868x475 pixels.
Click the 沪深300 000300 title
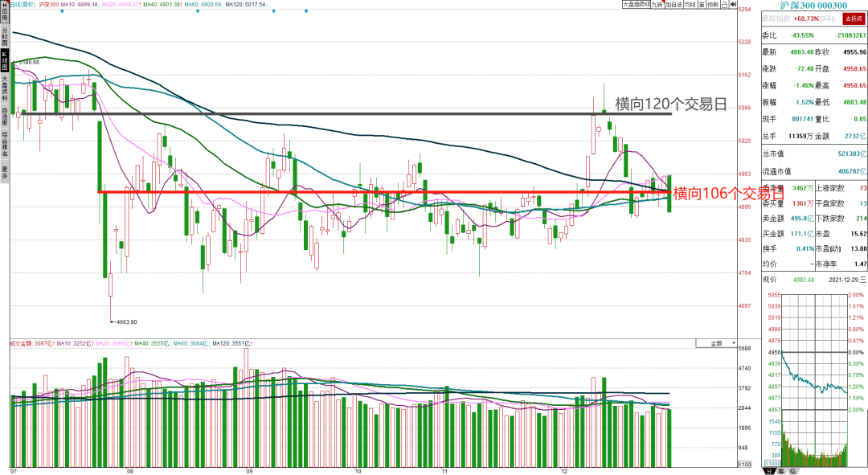813,5
